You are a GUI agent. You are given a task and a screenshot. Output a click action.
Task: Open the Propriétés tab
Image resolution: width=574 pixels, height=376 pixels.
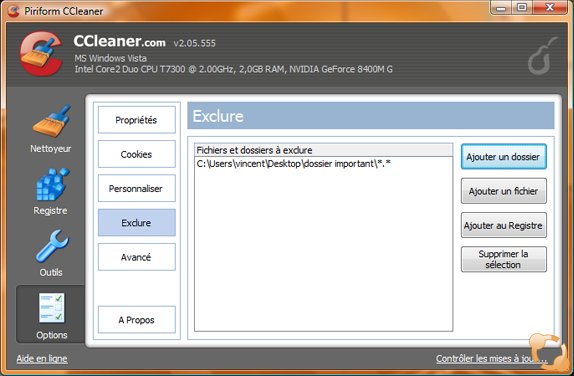pyautogui.click(x=137, y=120)
